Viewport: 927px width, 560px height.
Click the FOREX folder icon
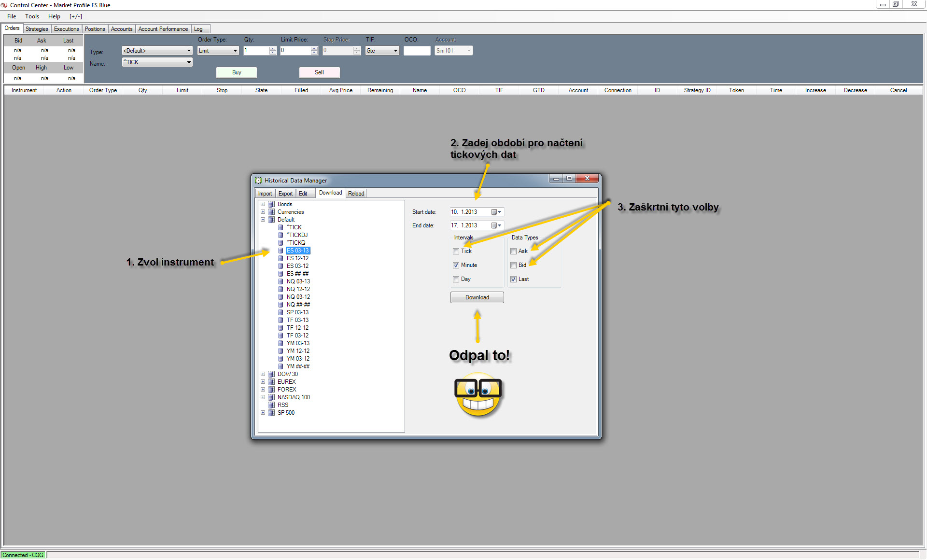coord(271,390)
